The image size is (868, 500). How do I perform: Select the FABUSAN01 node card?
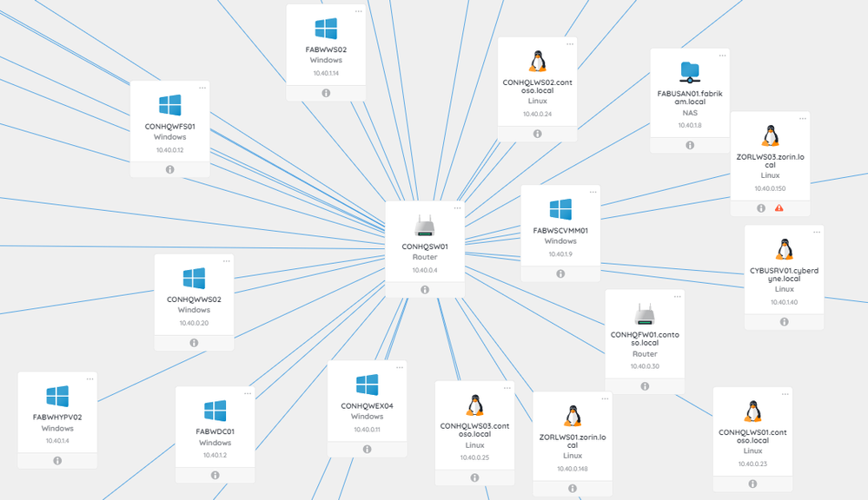[689, 95]
